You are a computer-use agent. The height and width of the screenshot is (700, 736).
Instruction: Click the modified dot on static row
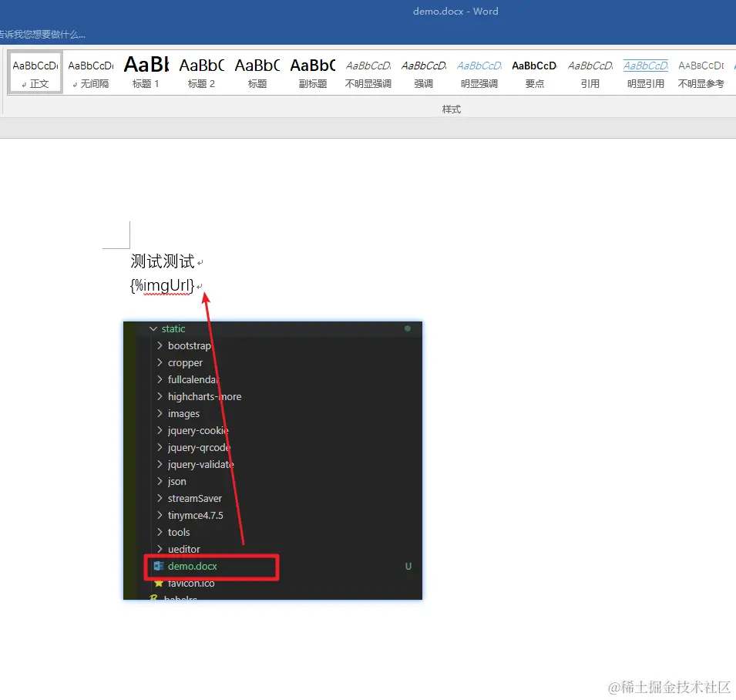(408, 328)
